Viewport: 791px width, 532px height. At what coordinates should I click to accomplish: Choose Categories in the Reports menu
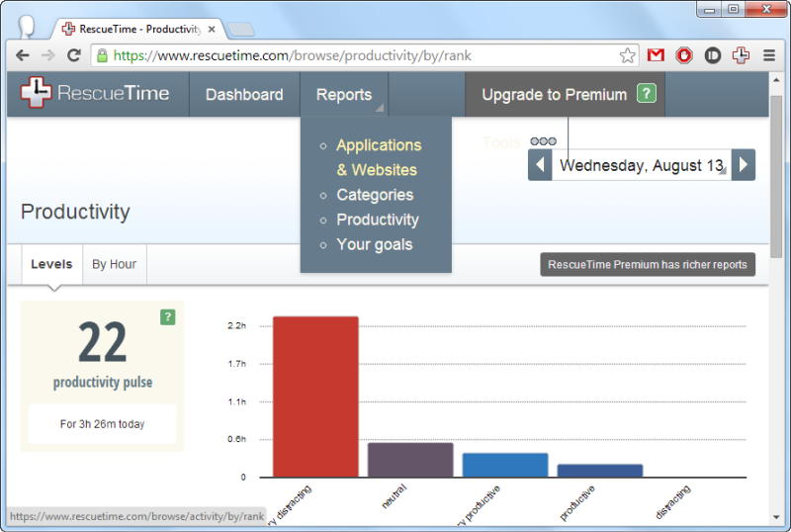point(375,195)
